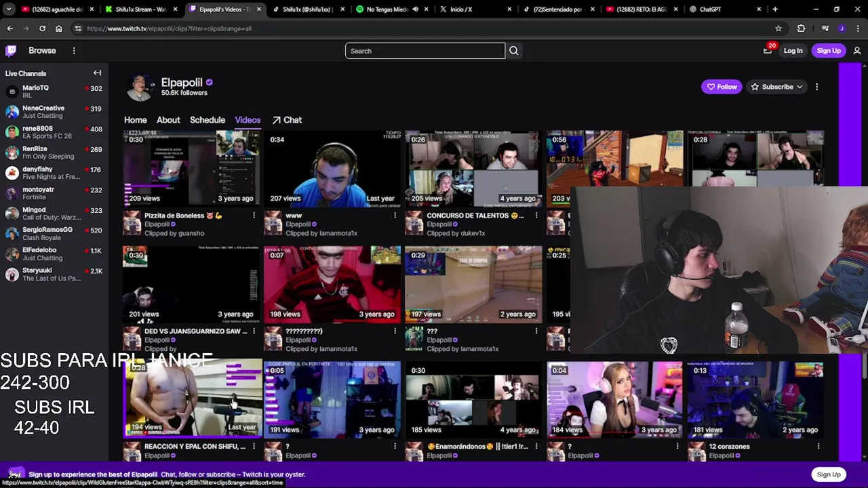Image resolution: width=868 pixels, height=488 pixels.
Task: Click the browser home icon
Action: click(x=58, y=28)
